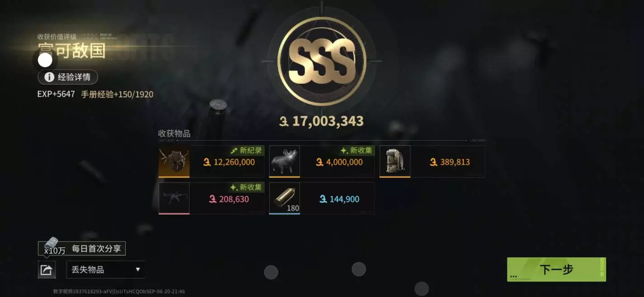Screen dimensions: 644x297
Task: Open the 经验详情 details button
Action: (68, 77)
